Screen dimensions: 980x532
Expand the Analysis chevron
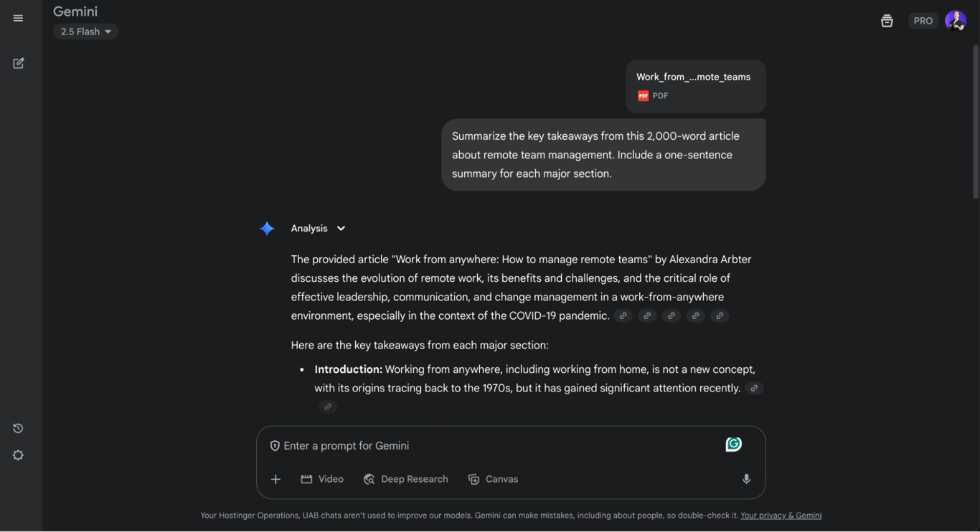tap(341, 229)
